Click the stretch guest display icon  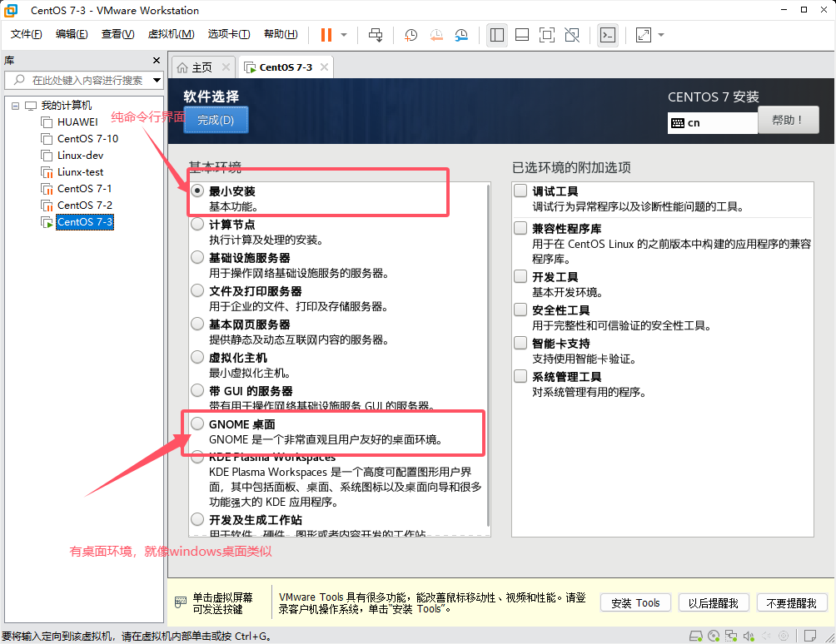(644, 35)
